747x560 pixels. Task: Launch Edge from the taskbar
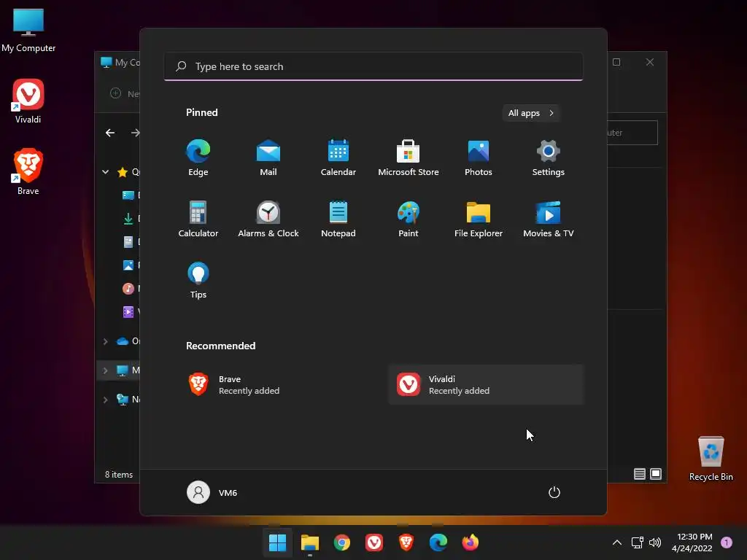click(438, 542)
